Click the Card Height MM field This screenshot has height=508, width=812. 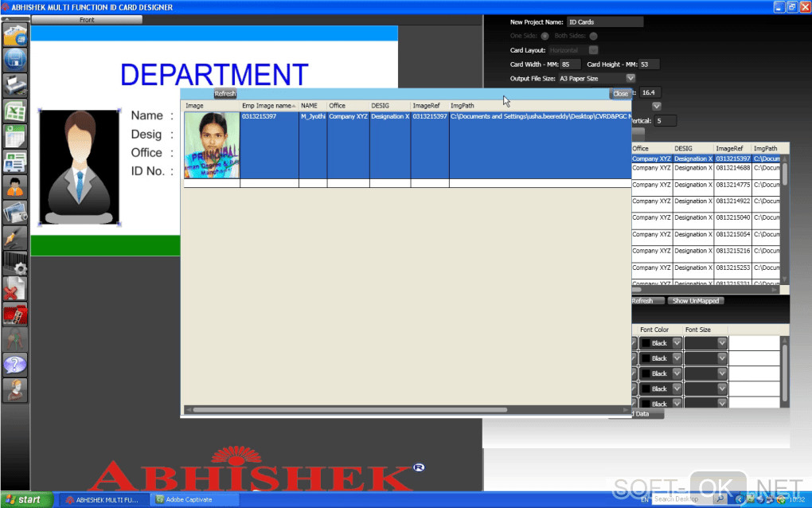649,64
